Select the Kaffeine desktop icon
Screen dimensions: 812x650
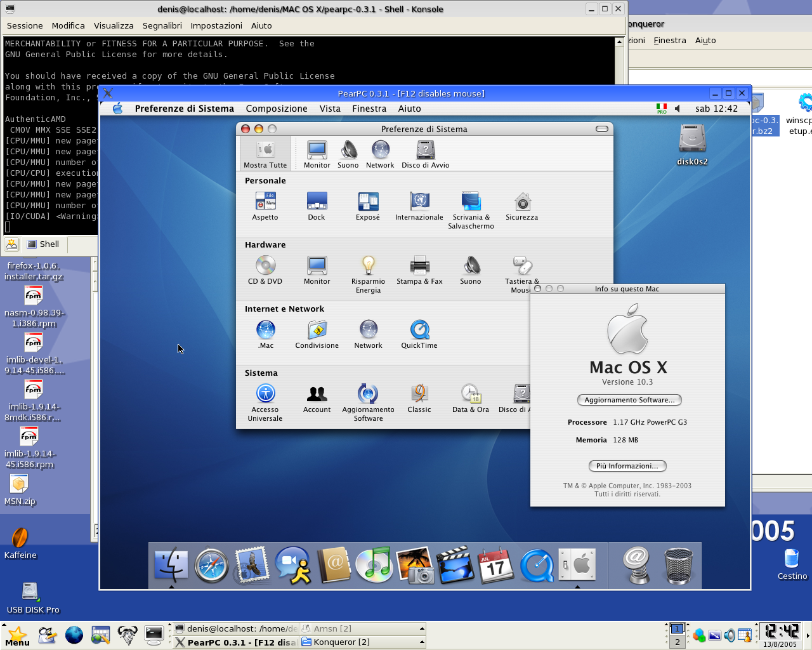click(x=20, y=543)
